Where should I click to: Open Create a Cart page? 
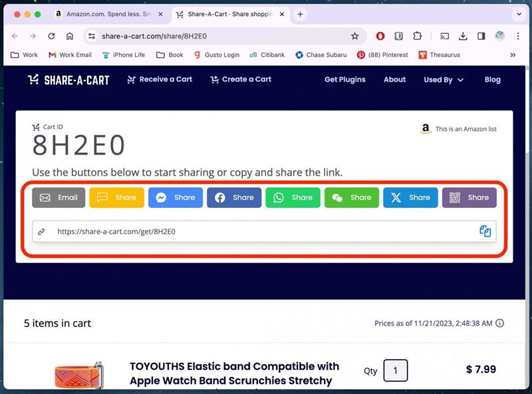[241, 79]
